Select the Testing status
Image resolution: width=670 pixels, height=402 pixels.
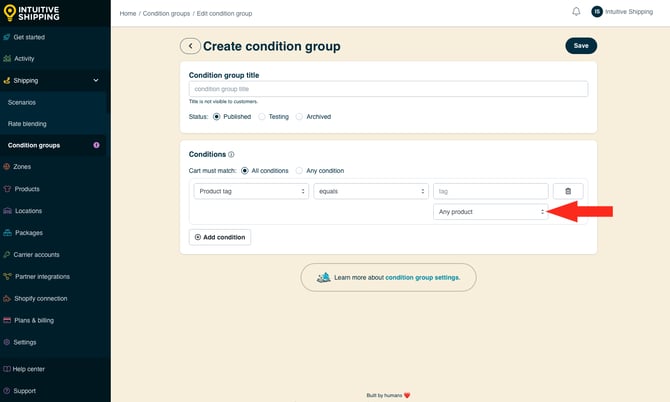point(262,117)
